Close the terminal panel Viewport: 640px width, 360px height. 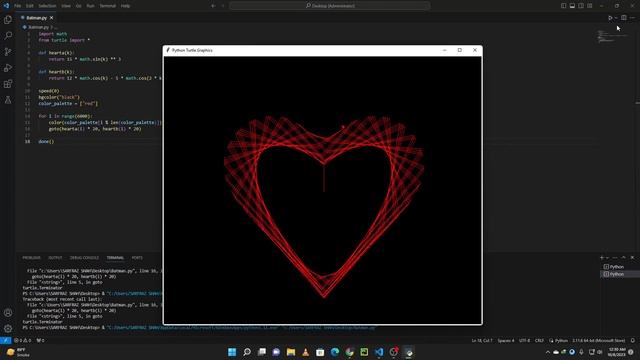click(632, 258)
